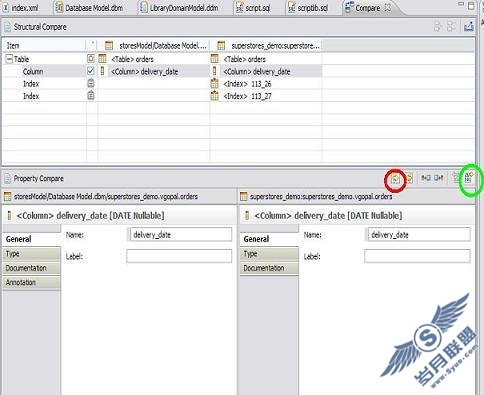Click the delete marker in 113_27 Index row
484x395 pixels.
click(x=90, y=96)
